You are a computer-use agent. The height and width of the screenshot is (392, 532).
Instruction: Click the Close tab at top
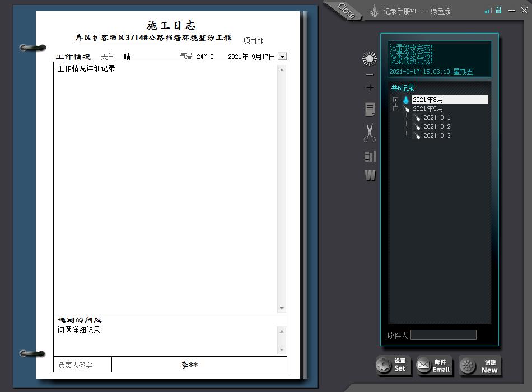pyautogui.click(x=347, y=11)
